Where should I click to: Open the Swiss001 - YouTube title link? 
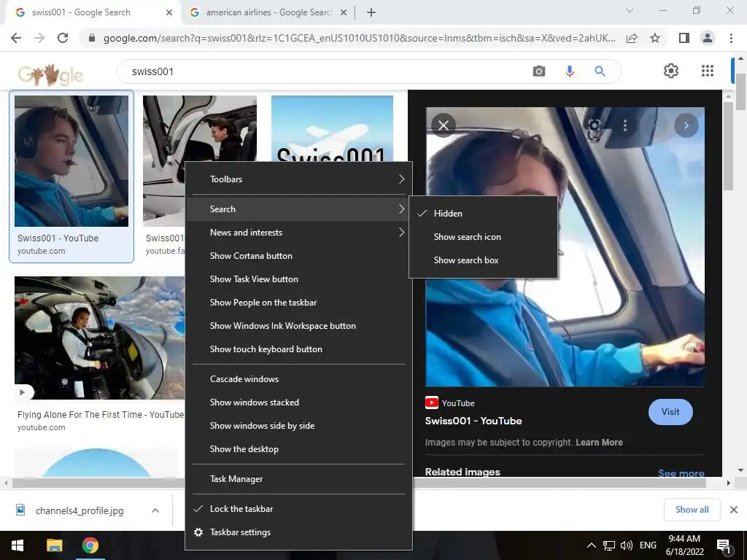click(x=473, y=421)
